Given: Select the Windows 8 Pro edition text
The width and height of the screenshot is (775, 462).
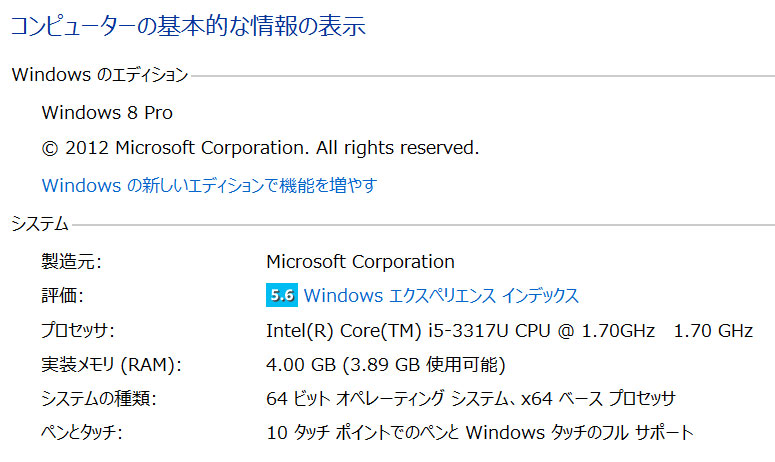Looking at the screenshot, I should 107,113.
